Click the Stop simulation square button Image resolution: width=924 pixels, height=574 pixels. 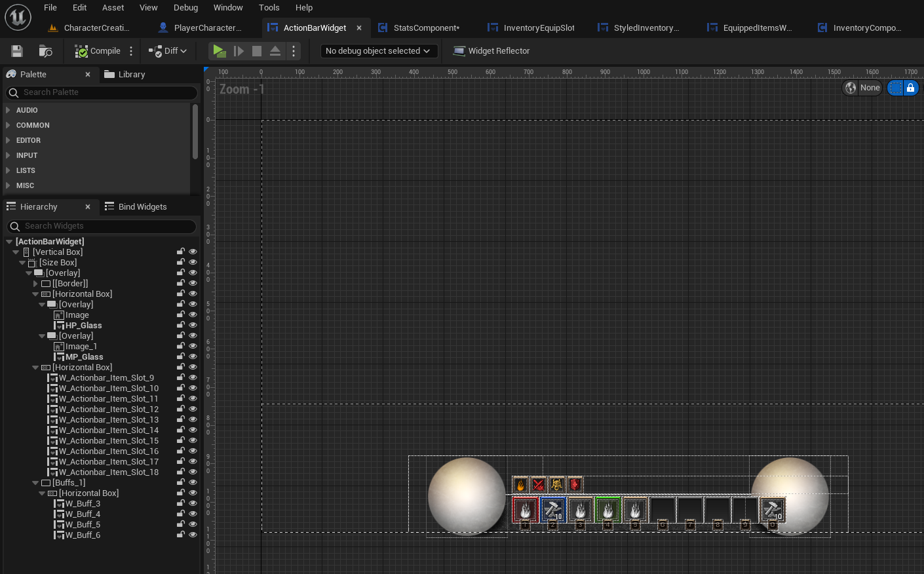tap(257, 51)
